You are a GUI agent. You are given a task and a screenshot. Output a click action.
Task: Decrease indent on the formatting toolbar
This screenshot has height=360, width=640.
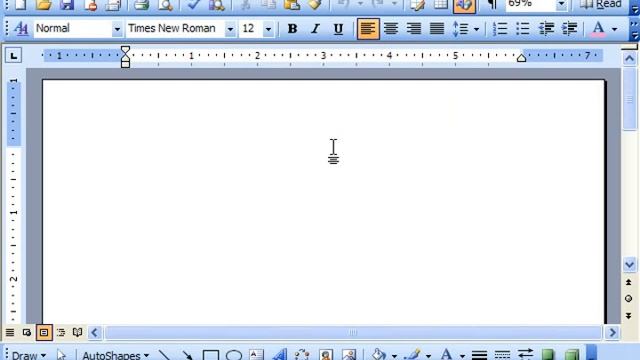pos(546,29)
